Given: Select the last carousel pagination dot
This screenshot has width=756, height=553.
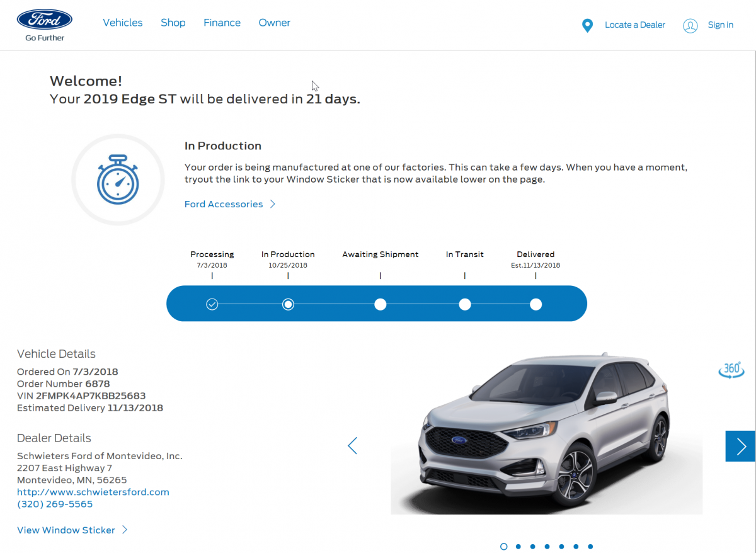Looking at the screenshot, I should tap(590, 547).
